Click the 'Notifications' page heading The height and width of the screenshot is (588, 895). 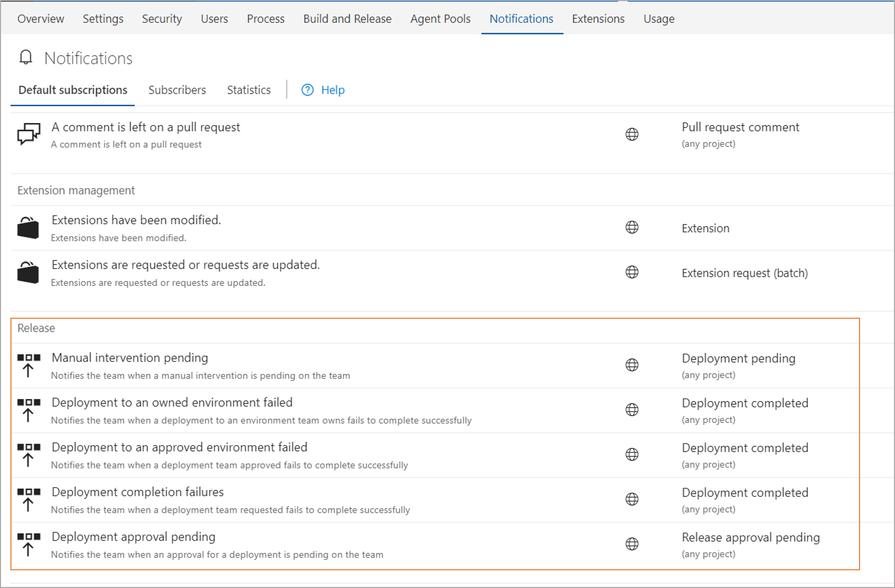[89, 58]
